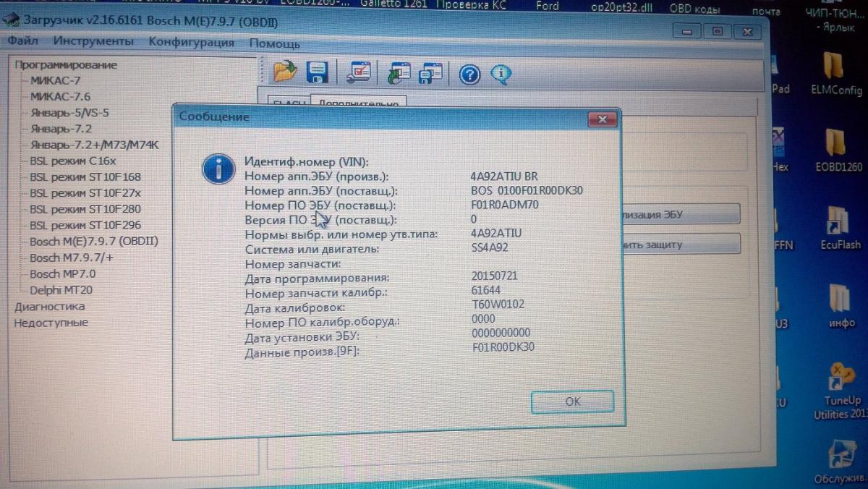Confirm the message with the OK button

click(x=572, y=401)
